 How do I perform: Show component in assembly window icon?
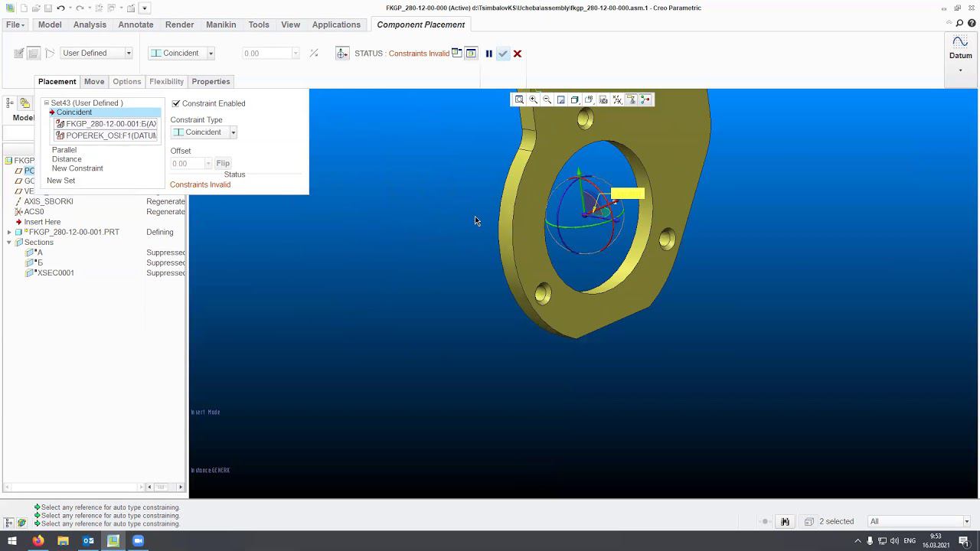click(x=471, y=53)
